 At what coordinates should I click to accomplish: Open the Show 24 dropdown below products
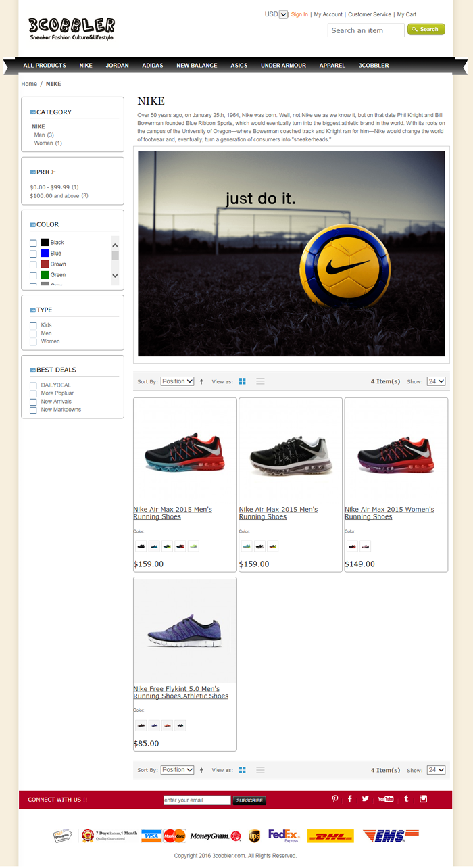click(436, 770)
